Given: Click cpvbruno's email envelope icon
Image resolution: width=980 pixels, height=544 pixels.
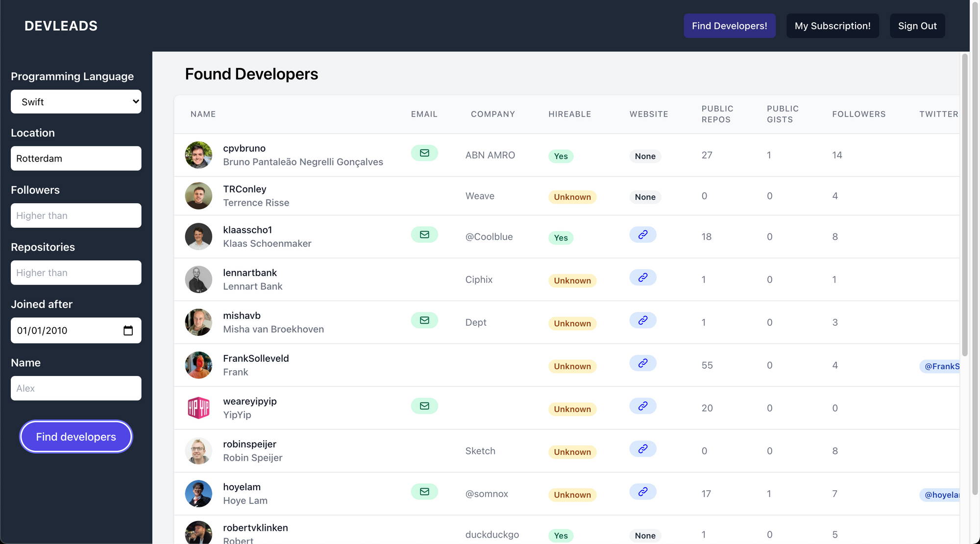Looking at the screenshot, I should (x=424, y=153).
